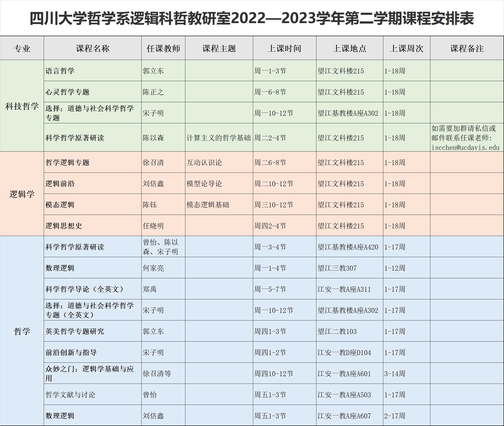Click the 上课时间 column header
This screenshot has width=504, height=426.
[x=285, y=48]
